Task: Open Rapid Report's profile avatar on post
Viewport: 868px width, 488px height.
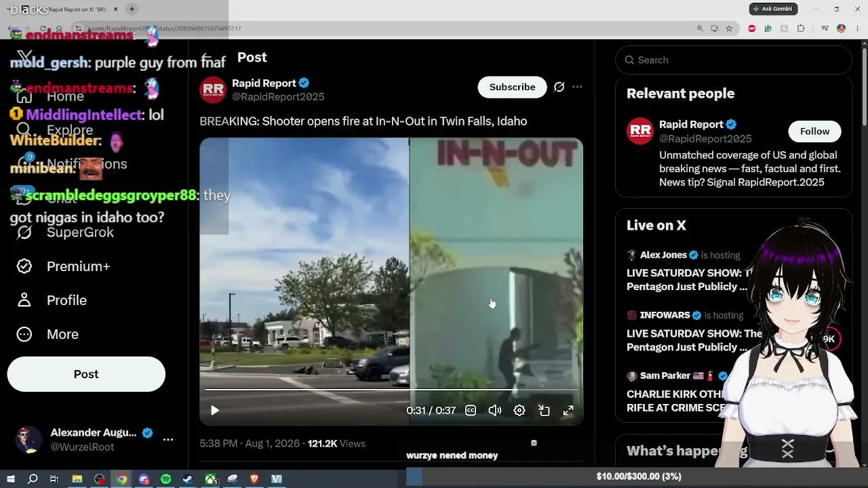Action: pyautogui.click(x=213, y=89)
